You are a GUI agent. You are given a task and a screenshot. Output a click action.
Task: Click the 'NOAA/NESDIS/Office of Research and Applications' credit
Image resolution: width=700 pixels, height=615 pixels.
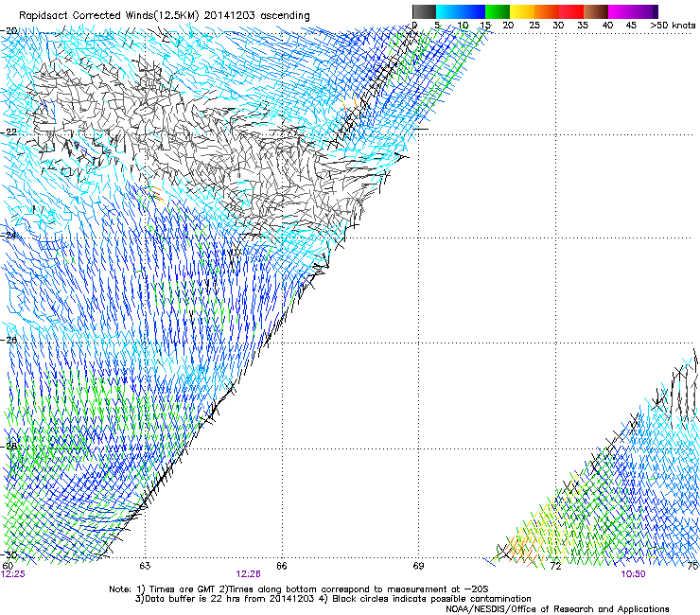click(x=557, y=609)
